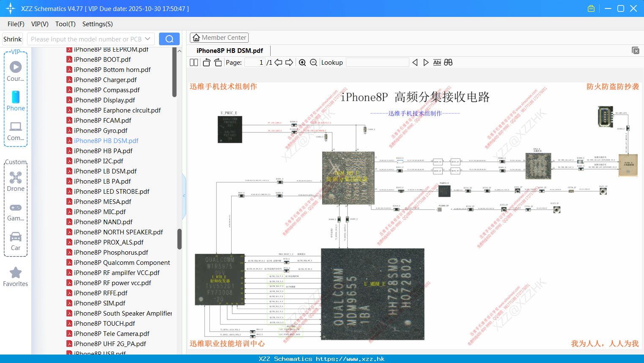
Task: Click the Shrink button
Action: tap(13, 39)
